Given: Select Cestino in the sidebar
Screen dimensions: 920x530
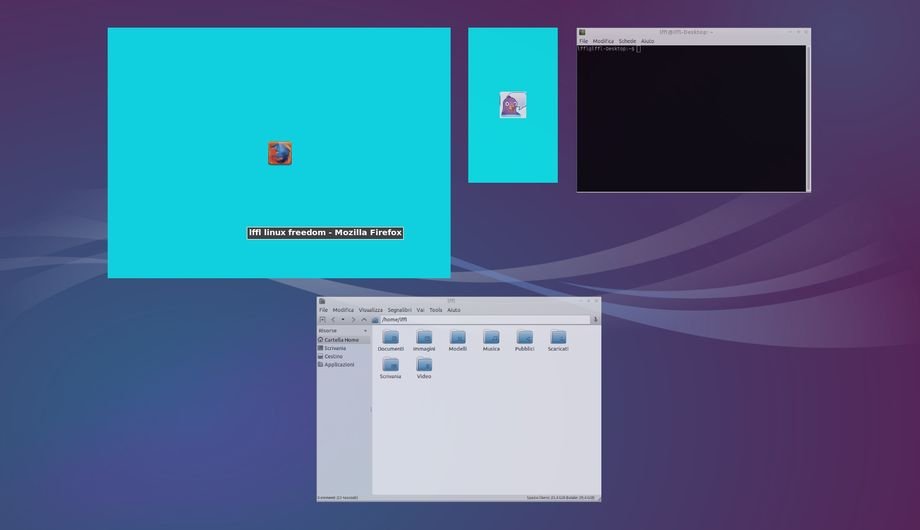Looking at the screenshot, I should 333,356.
